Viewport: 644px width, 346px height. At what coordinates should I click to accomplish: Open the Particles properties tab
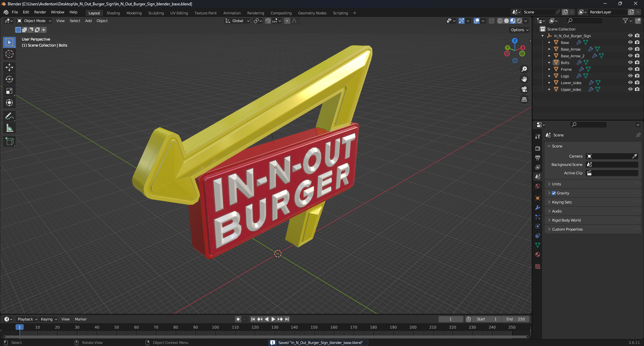point(538,217)
